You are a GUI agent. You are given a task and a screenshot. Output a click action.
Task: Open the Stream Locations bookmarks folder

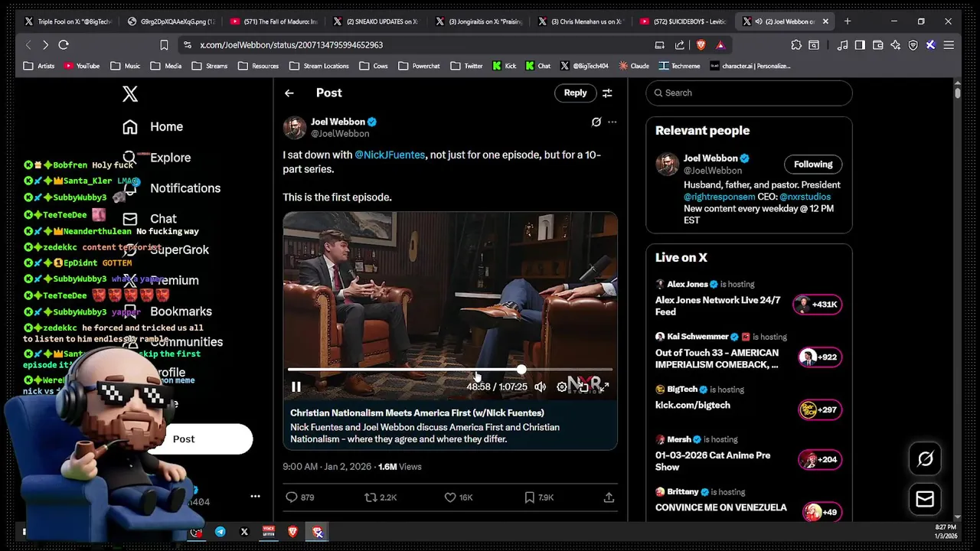click(x=319, y=66)
